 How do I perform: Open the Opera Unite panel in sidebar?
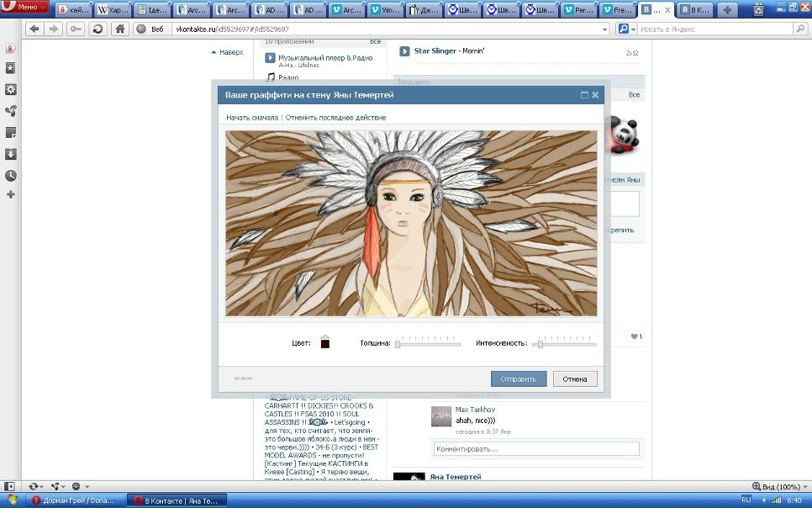[x=10, y=111]
